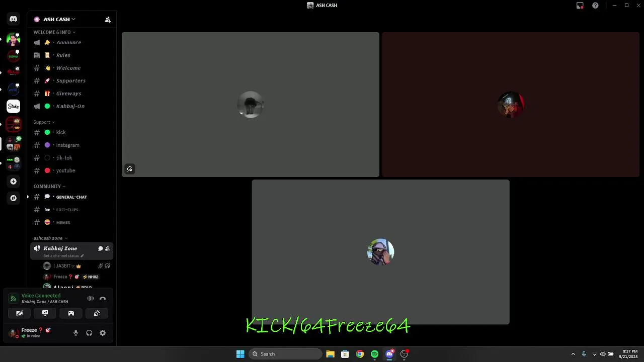The height and width of the screenshot is (362, 644).
Task: Select gray video tile with camera-off icon
Action: point(251,105)
